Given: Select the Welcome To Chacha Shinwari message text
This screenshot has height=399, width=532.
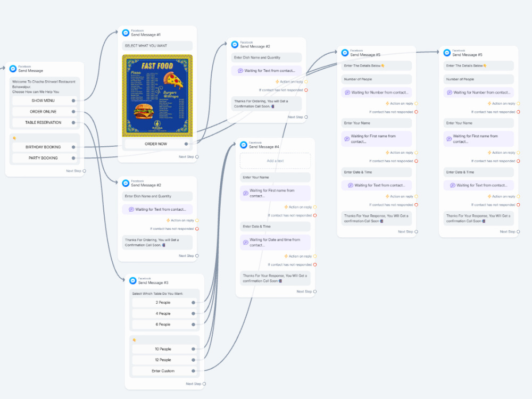Looking at the screenshot, I should click(45, 87).
